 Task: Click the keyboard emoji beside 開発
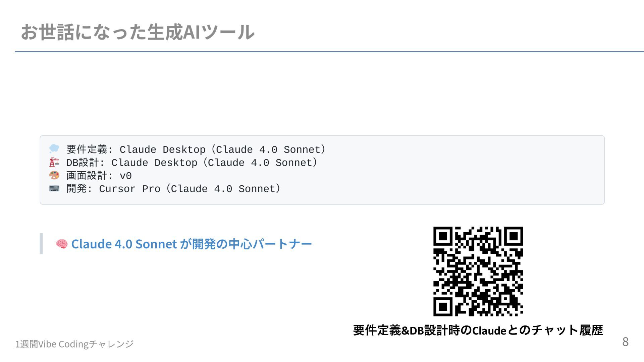click(x=54, y=188)
